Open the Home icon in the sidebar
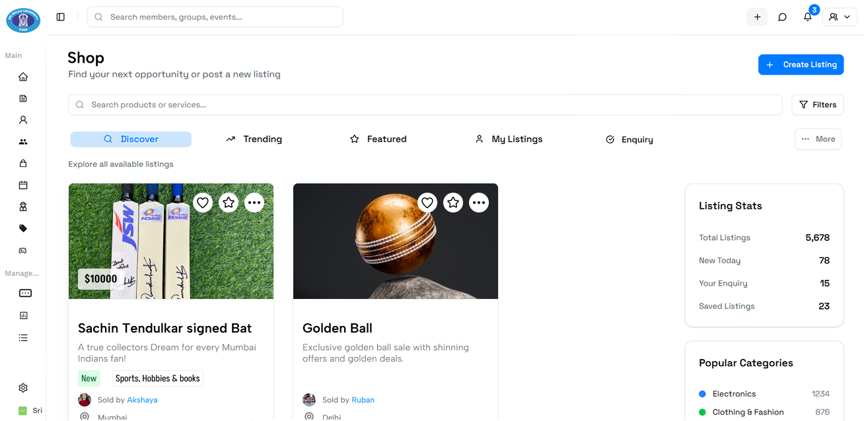The height and width of the screenshot is (421, 868). pyautogui.click(x=23, y=77)
